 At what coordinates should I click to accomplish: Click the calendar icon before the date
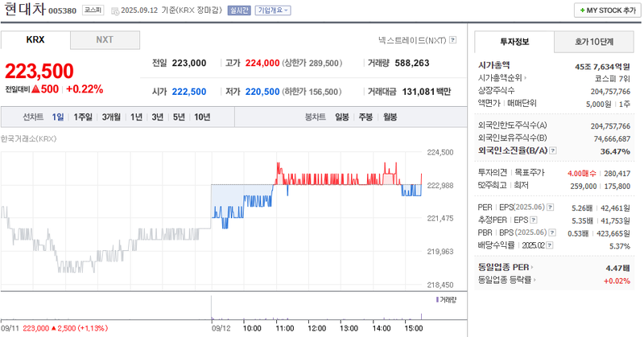coord(115,10)
